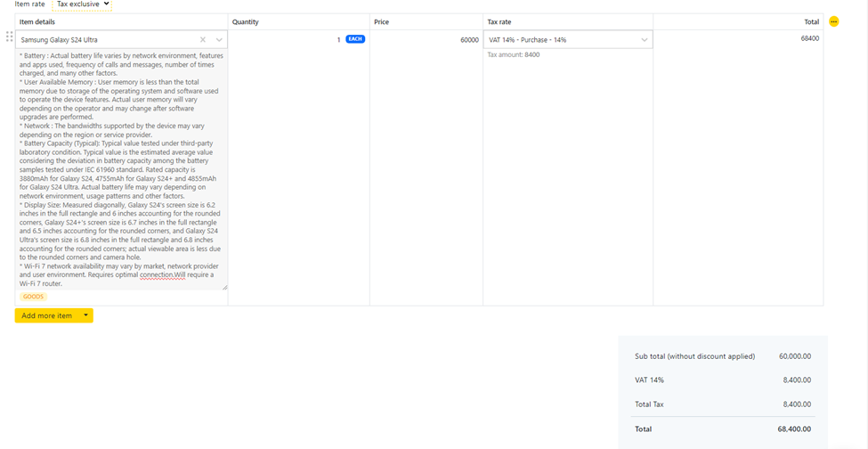Click the EACH unit badge
This screenshot has height=449, width=868.
pyautogui.click(x=355, y=39)
